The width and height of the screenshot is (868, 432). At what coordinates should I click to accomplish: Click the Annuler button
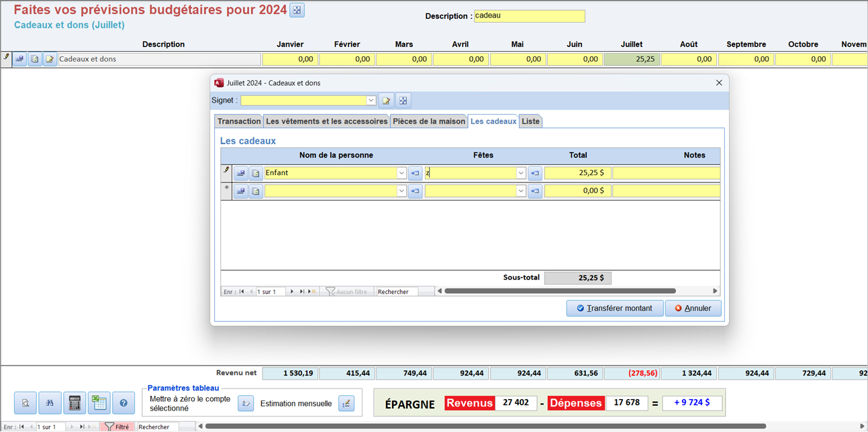[x=693, y=309]
